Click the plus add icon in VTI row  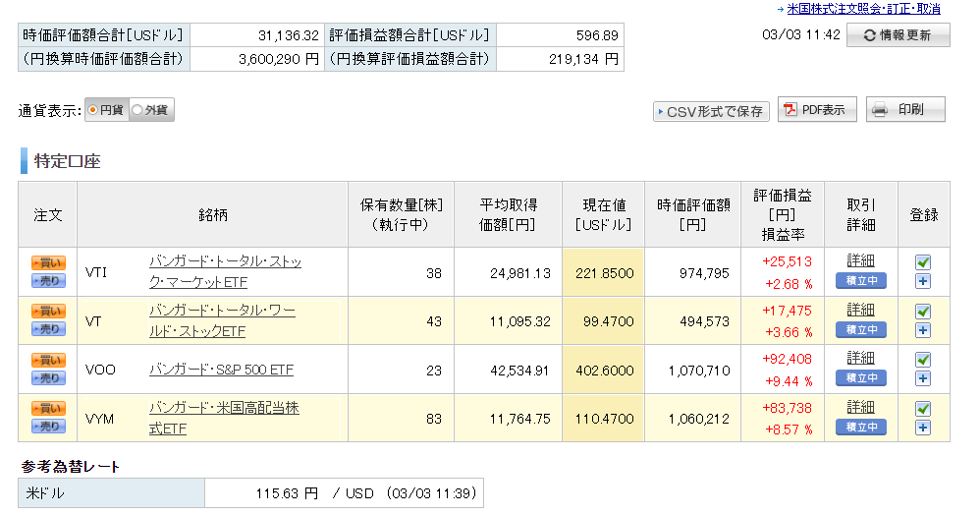pyautogui.click(x=923, y=281)
